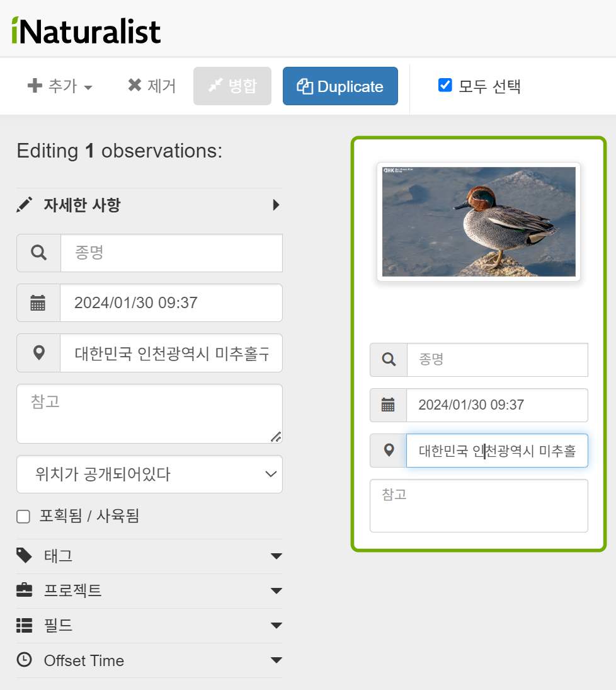Click the calendar icon in observation card

(388, 405)
